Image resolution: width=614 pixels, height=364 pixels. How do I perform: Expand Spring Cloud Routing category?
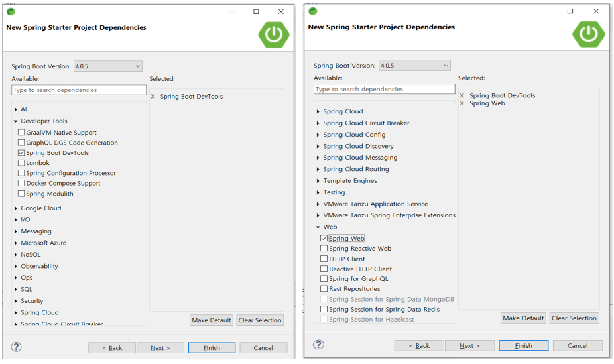318,169
